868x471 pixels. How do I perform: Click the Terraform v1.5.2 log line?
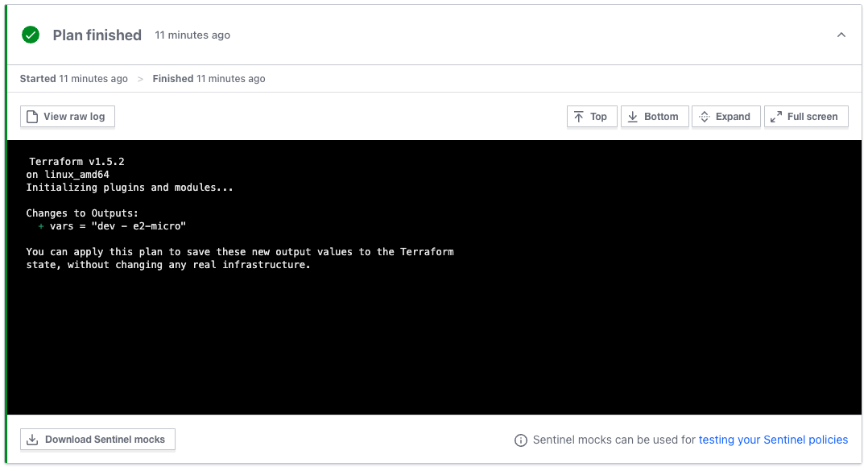(x=77, y=162)
